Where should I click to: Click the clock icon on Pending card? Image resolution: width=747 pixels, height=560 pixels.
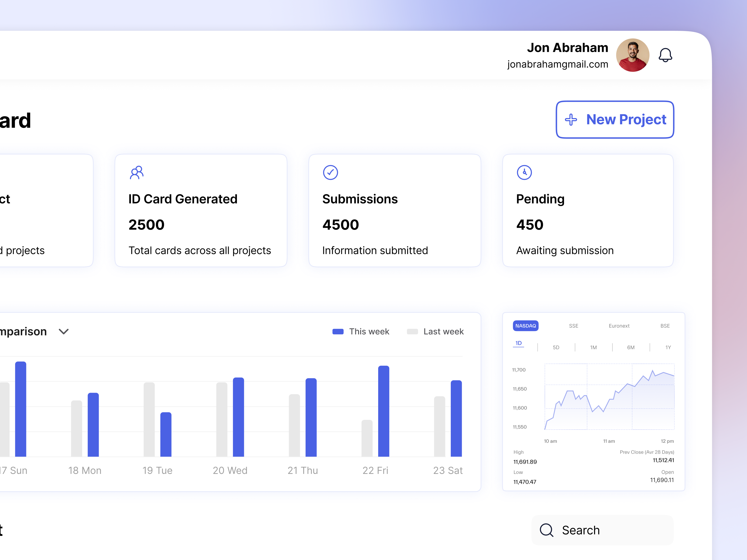(x=524, y=172)
